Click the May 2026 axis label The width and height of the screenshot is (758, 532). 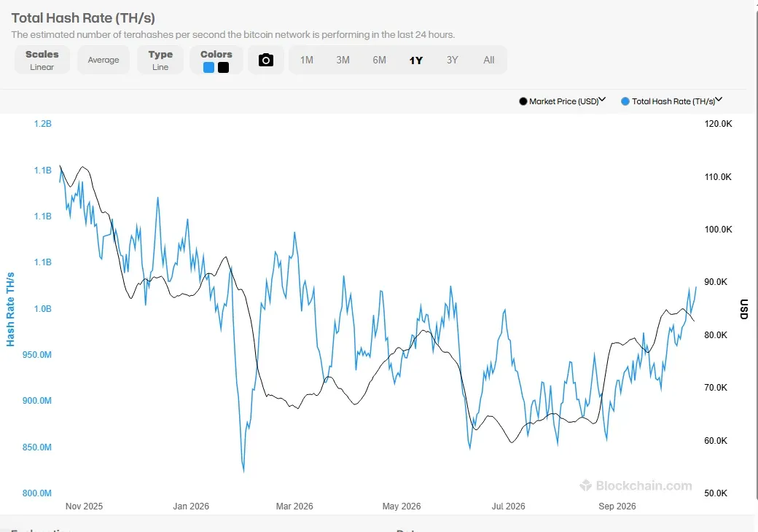coord(402,506)
